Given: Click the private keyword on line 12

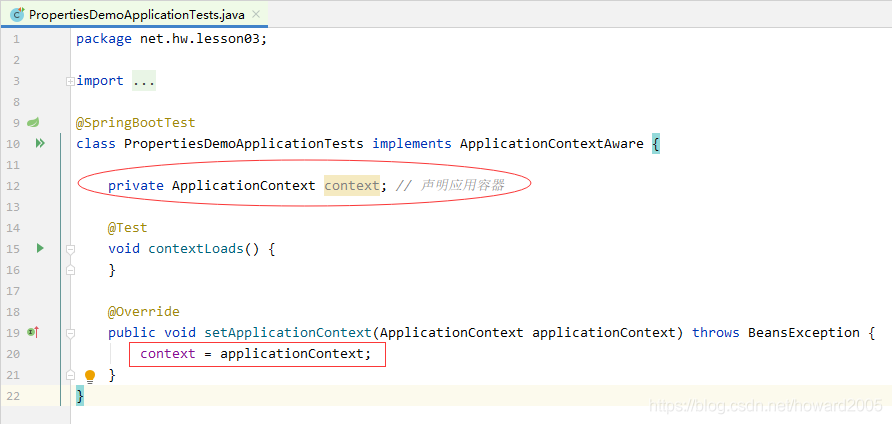Looking at the screenshot, I should [136, 186].
